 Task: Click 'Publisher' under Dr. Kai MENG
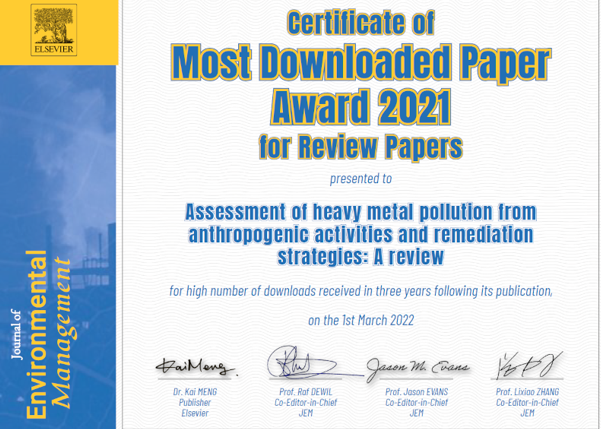tap(195, 403)
